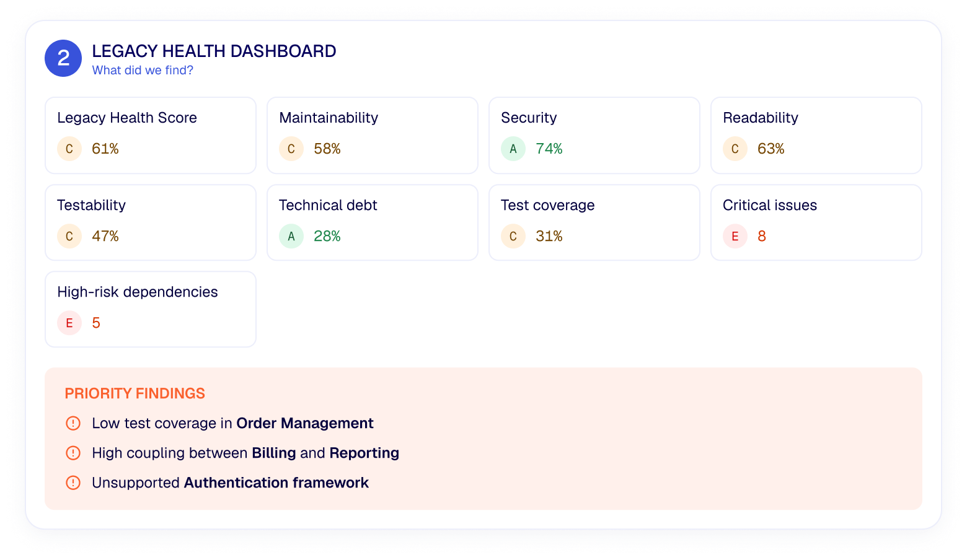
Task: Click the A grade badge under Technical debt
Action: [291, 236]
